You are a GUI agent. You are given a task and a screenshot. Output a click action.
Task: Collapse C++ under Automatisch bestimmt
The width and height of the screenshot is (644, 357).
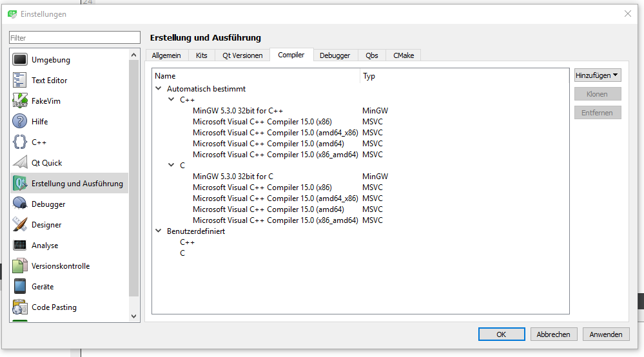171,99
